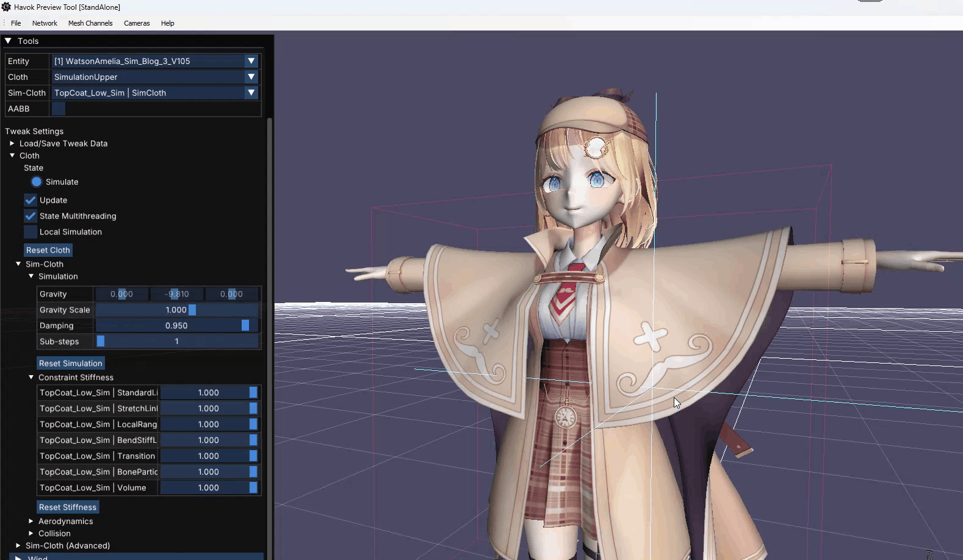Click the left panel vertical scrollbar
Image resolution: width=963 pixels, height=560 pixels.
coord(269,339)
